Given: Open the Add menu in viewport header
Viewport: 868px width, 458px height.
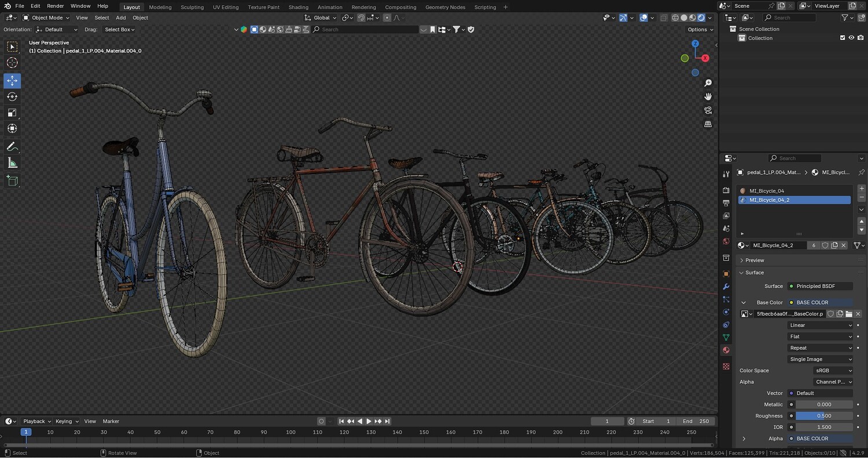Looking at the screenshot, I should click(121, 18).
